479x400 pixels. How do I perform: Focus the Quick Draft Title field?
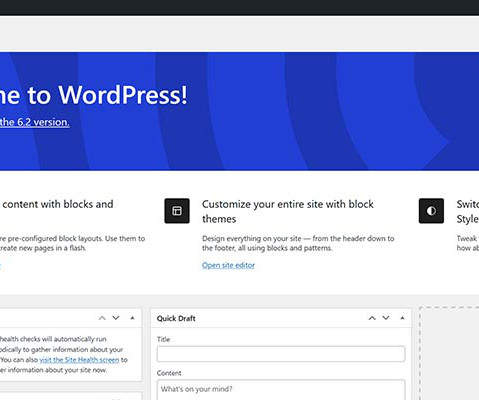(x=281, y=354)
